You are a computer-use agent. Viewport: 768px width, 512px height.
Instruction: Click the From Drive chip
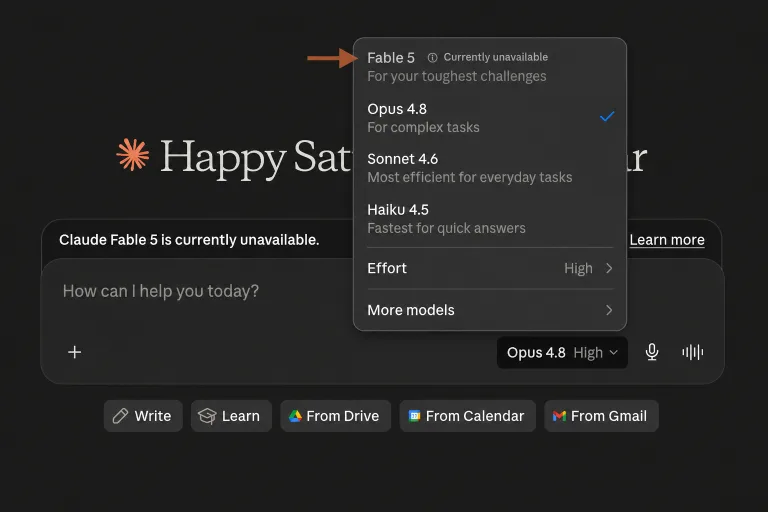coord(336,416)
